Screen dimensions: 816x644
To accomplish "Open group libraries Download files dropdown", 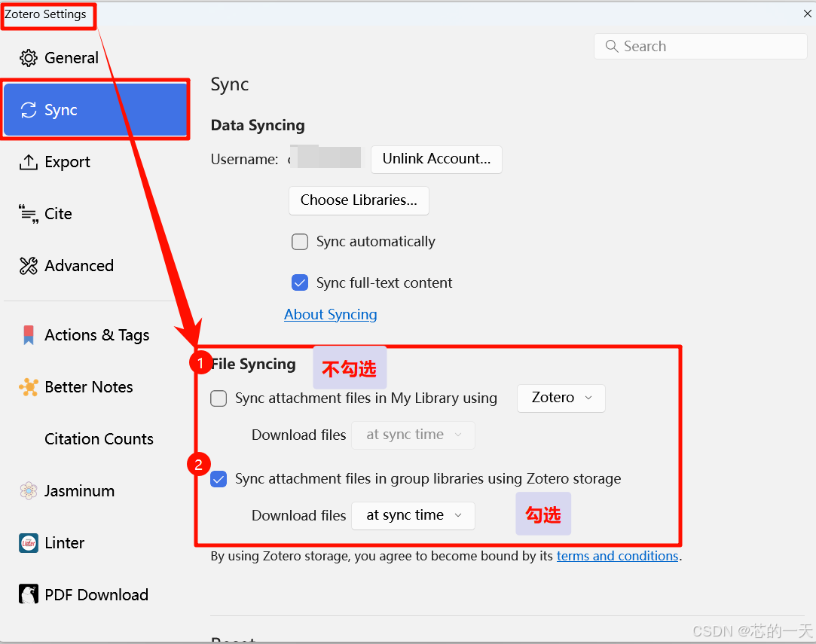I will 413,515.
